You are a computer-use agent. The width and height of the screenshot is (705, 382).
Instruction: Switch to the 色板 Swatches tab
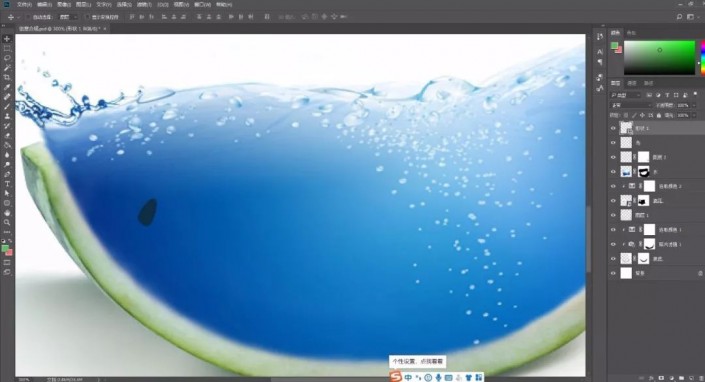point(631,33)
